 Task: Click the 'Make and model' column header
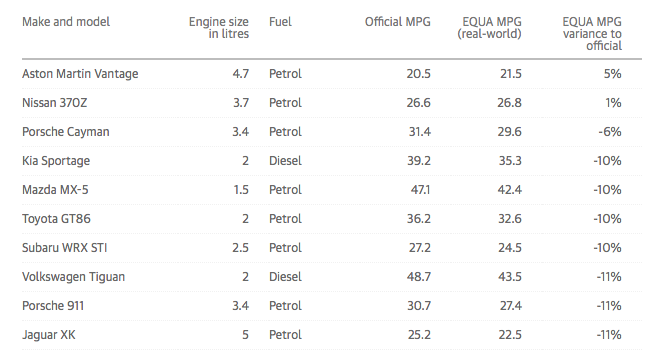tap(66, 22)
